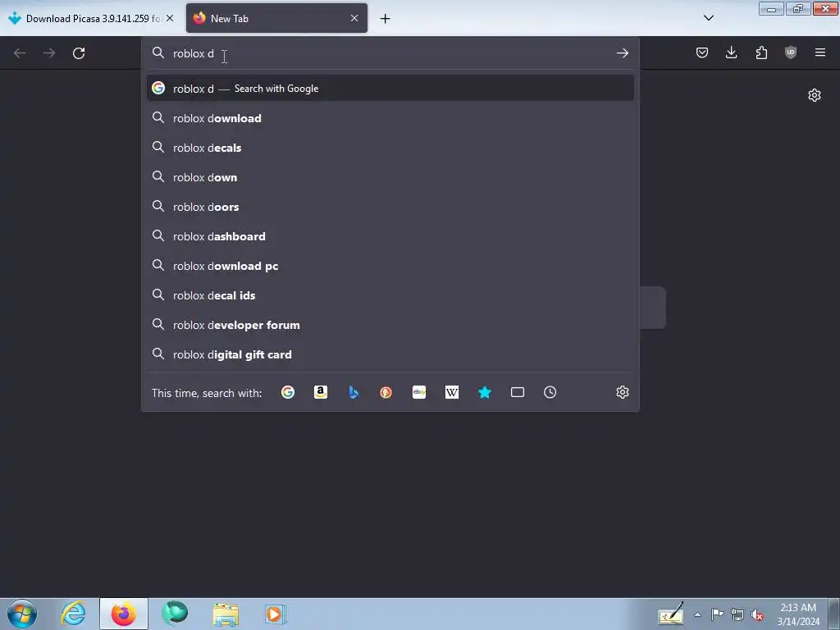Select suggestion 'roblox dashboard'
The width and height of the screenshot is (840, 630).
click(x=390, y=236)
